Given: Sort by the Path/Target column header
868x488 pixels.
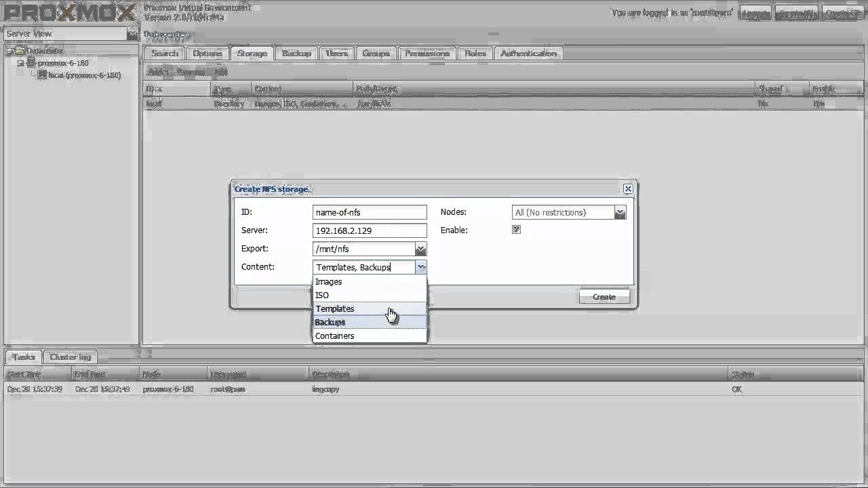Looking at the screenshot, I should tap(555, 89).
